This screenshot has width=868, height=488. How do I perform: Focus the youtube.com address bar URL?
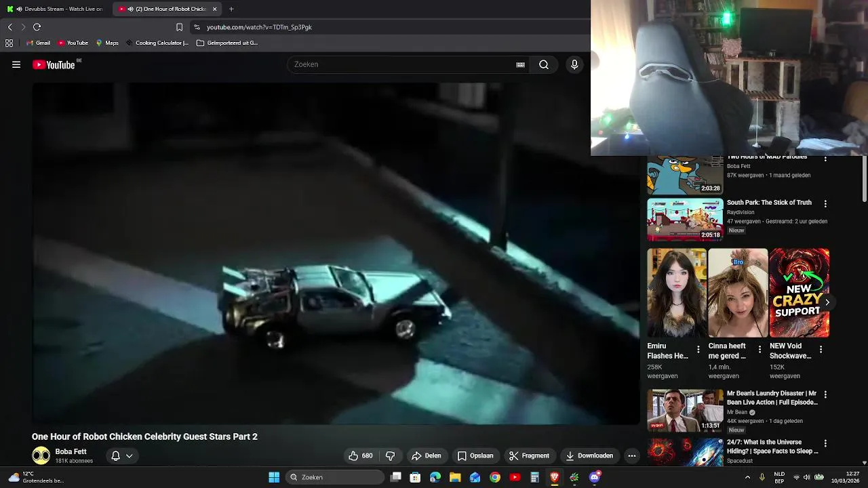click(x=259, y=27)
